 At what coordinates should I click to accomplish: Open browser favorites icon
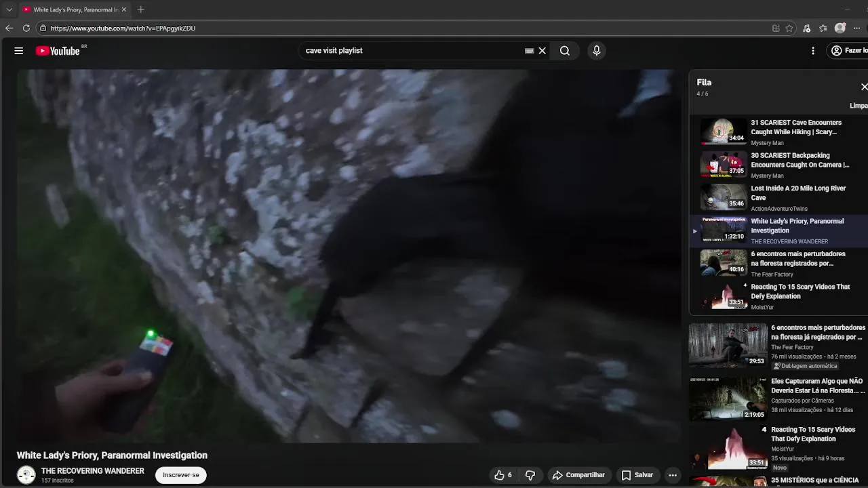coord(823,28)
